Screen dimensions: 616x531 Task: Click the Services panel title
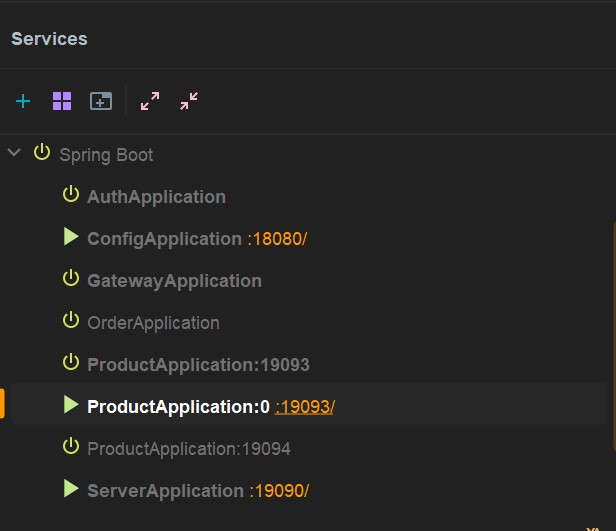coord(50,39)
